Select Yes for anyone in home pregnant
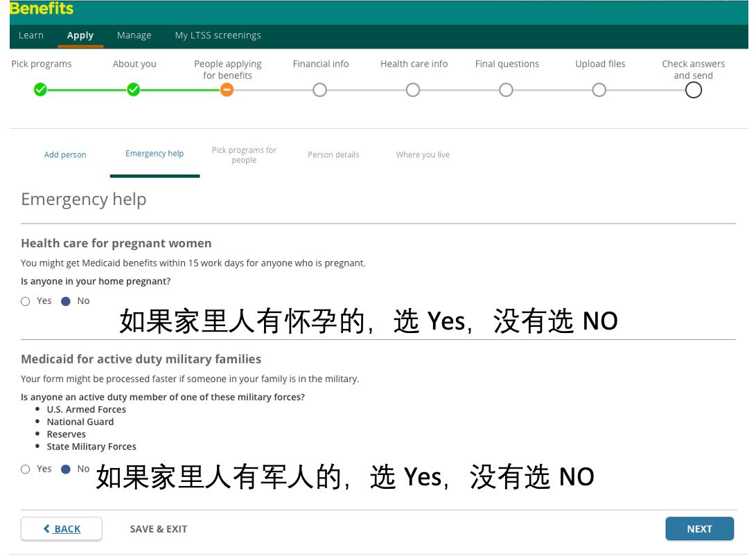756x556 pixels. pos(26,301)
